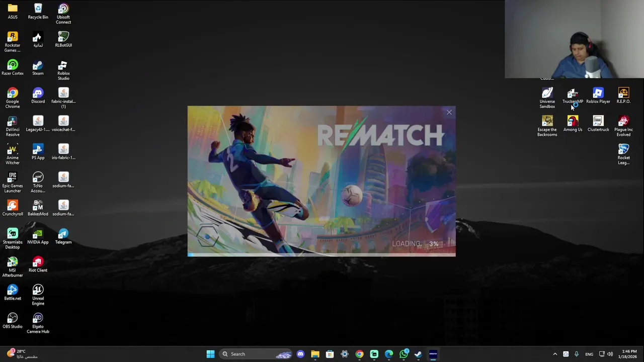Screen dimensions: 644x362
Task: Select the TruckersMP desktop icon
Action: point(573,96)
